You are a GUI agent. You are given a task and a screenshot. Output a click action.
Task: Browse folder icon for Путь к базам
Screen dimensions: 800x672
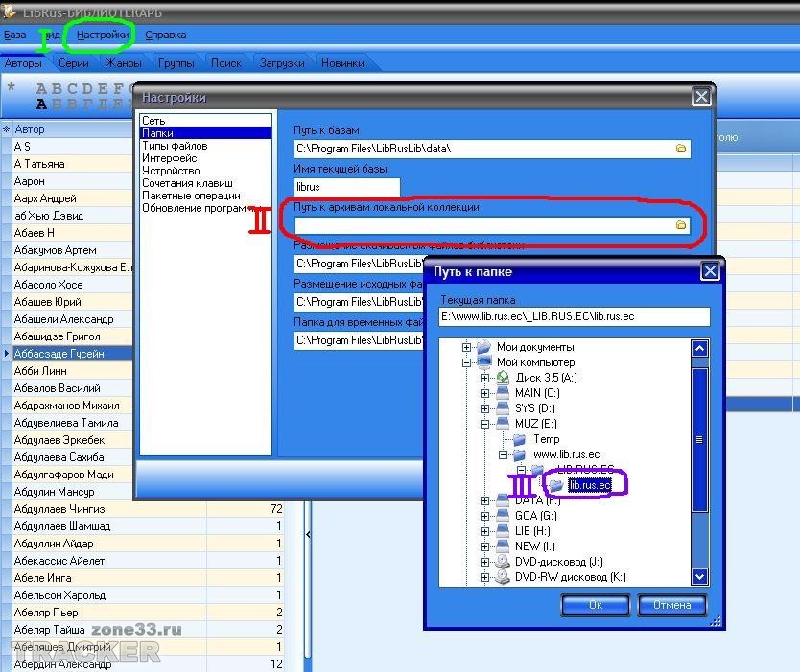tap(681, 149)
